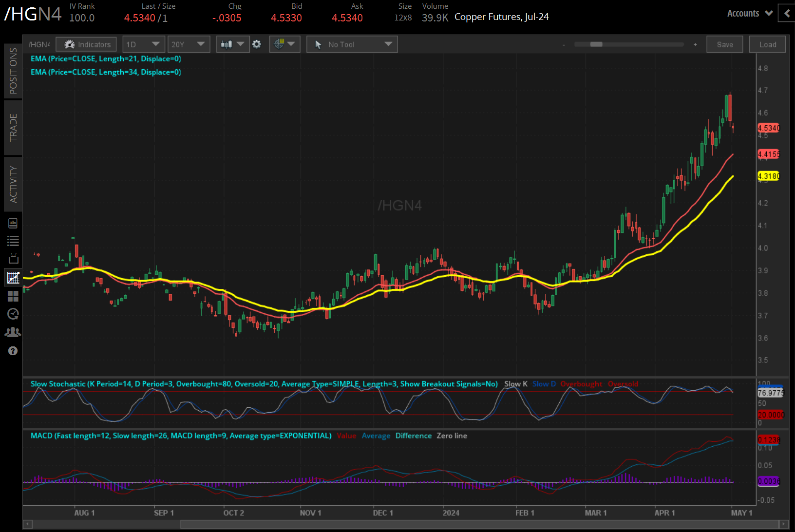795x532 pixels.
Task: Click the Indicators button
Action: point(86,44)
